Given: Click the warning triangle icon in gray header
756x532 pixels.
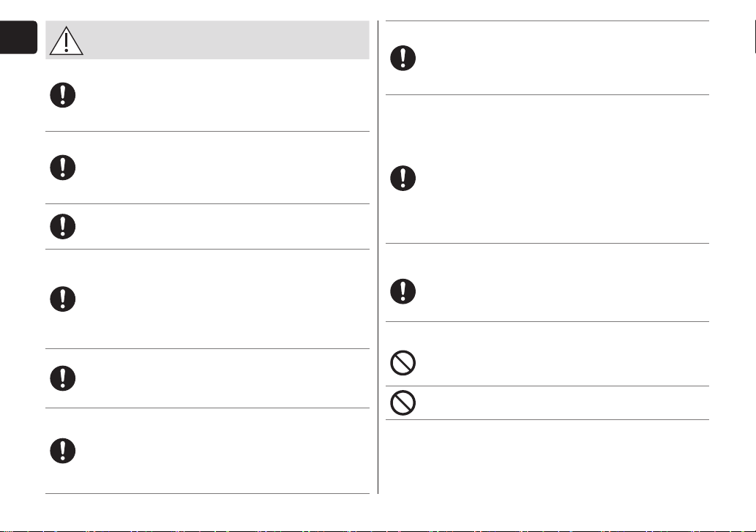Looking at the screenshot, I should 67,41.
